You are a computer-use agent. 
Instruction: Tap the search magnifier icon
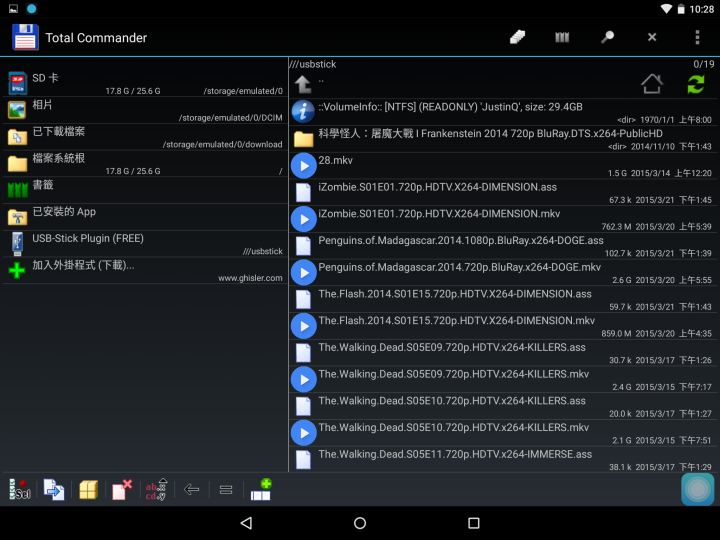tap(607, 37)
